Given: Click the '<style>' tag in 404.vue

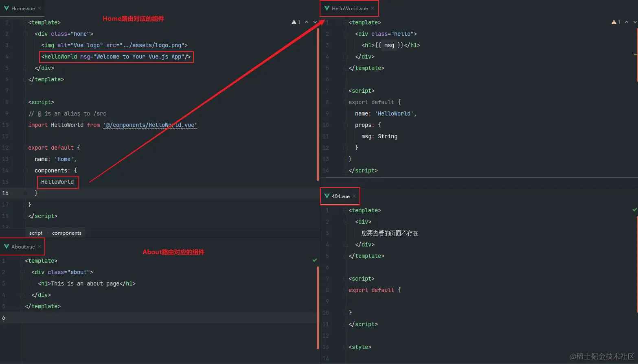Looking at the screenshot, I should [x=360, y=347].
